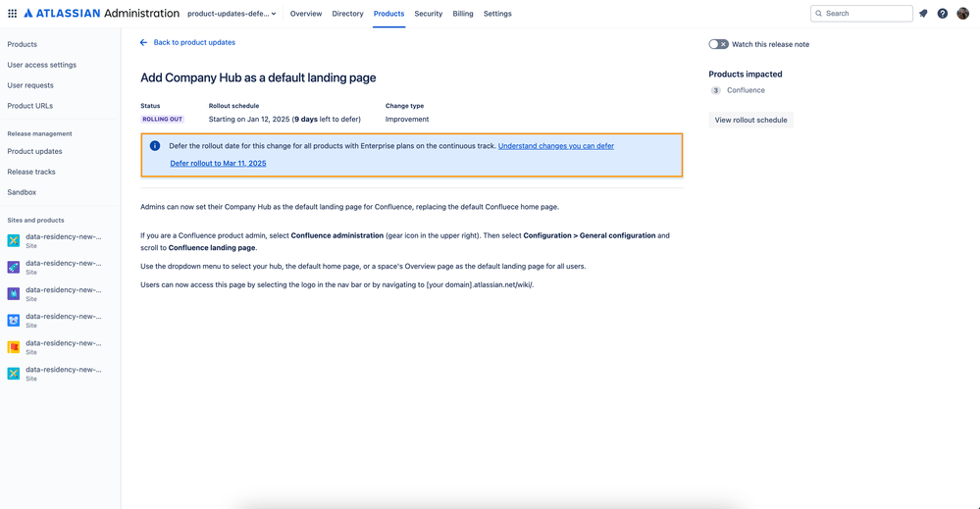Click the Release management section label
This screenshot has width=980, height=509.
pyautogui.click(x=39, y=133)
